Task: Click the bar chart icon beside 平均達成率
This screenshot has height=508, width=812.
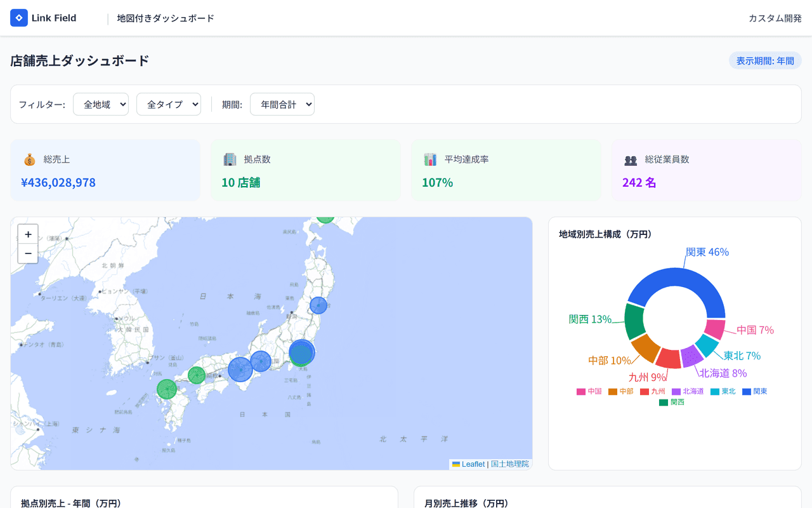Action: pos(430,159)
